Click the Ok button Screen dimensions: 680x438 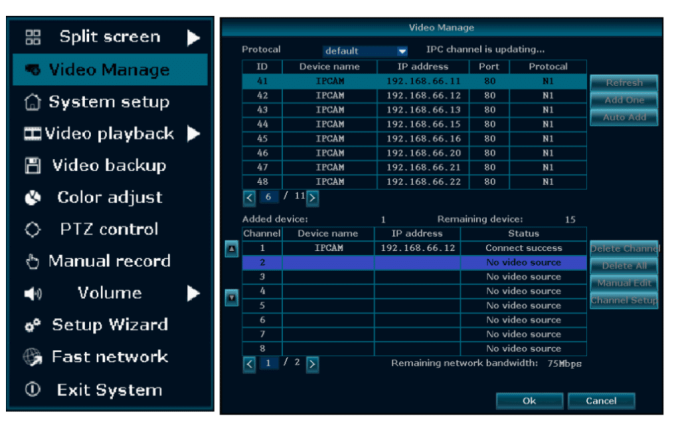pyautogui.click(x=529, y=400)
